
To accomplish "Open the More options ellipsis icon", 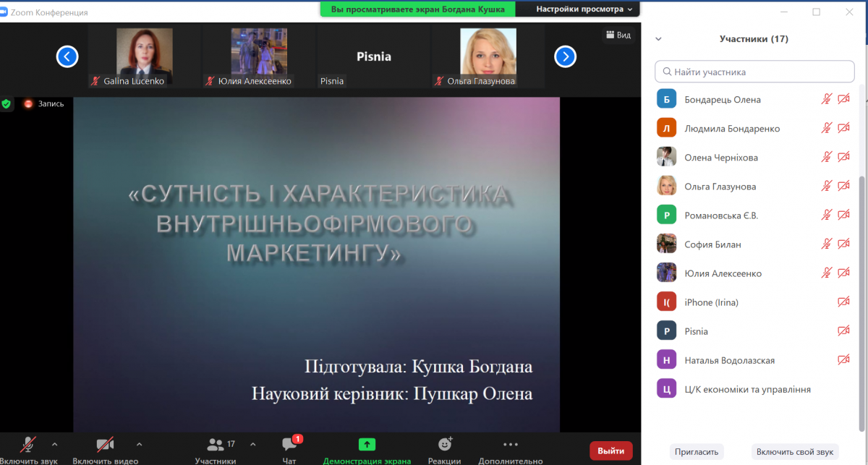I will click(x=510, y=445).
